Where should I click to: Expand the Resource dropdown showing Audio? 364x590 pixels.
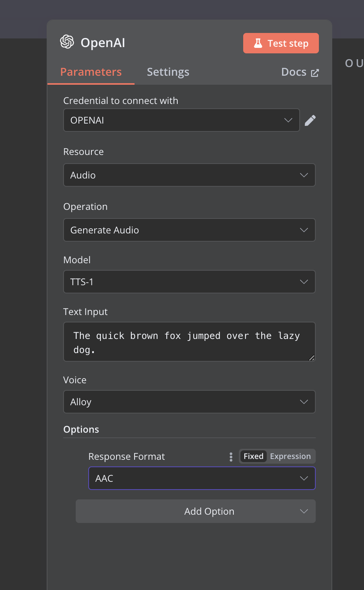click(189, 175)
